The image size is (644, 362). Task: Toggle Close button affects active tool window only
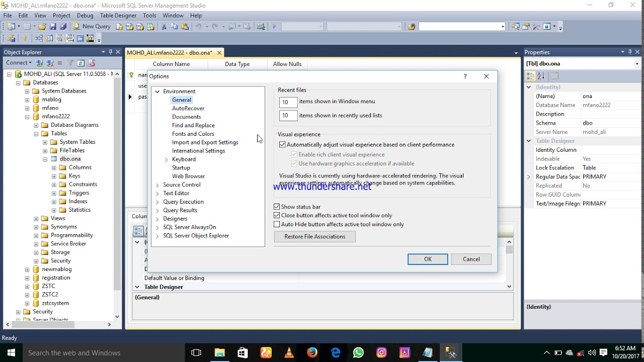277,215
